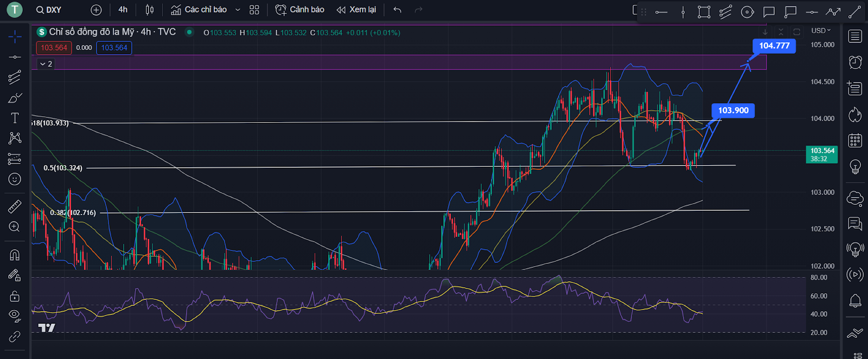Open the cloud chat panel

point(855,198)
